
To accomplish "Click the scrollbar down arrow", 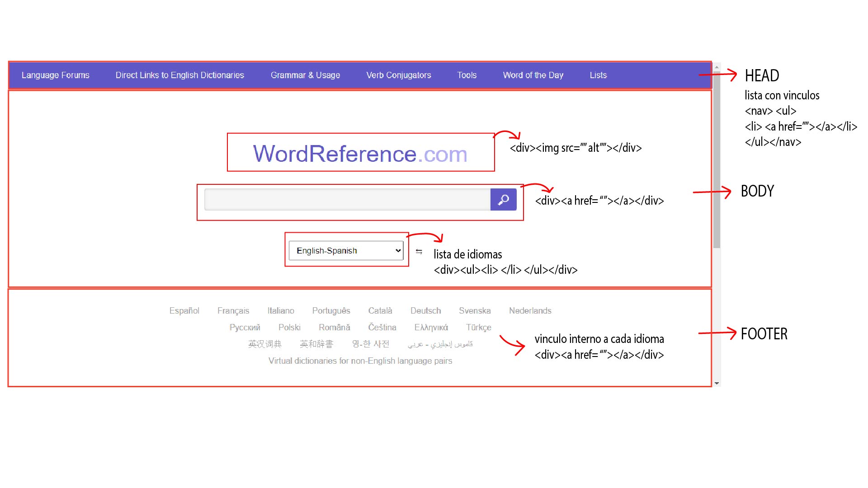I will coord(717,383).
